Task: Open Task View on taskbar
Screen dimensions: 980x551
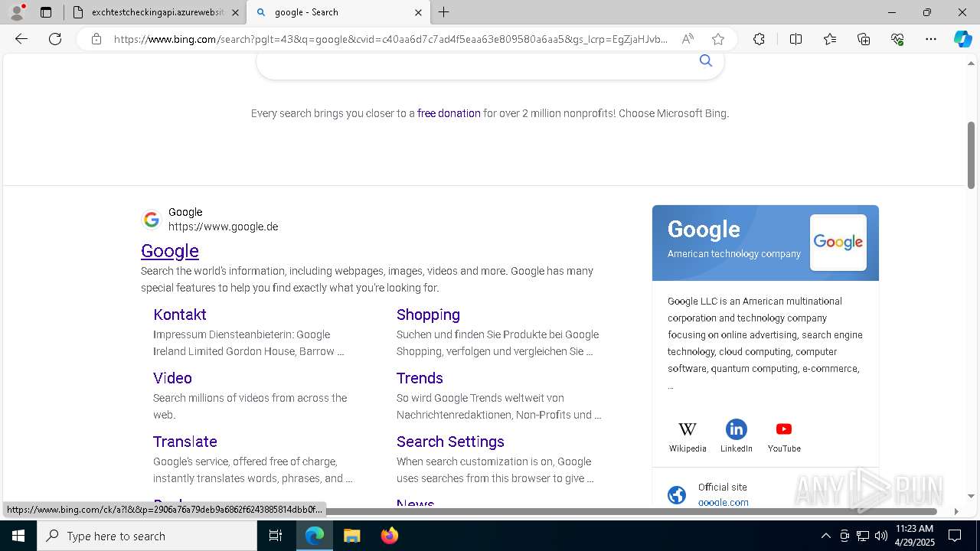Action: pos(276,536)
